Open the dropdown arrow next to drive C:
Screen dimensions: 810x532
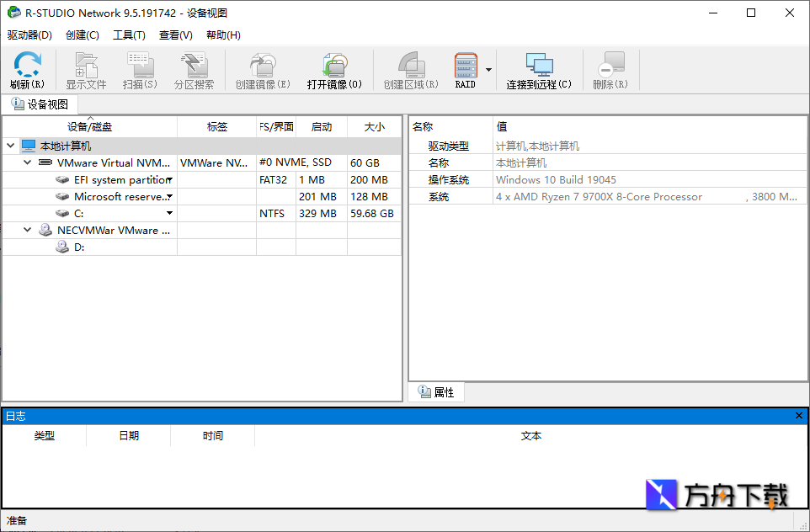coord(169,213)
